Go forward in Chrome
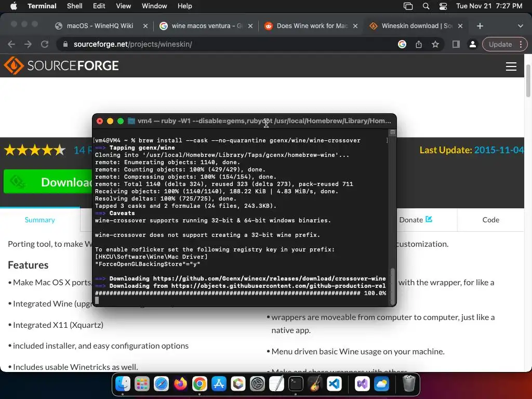 (28, 44)
